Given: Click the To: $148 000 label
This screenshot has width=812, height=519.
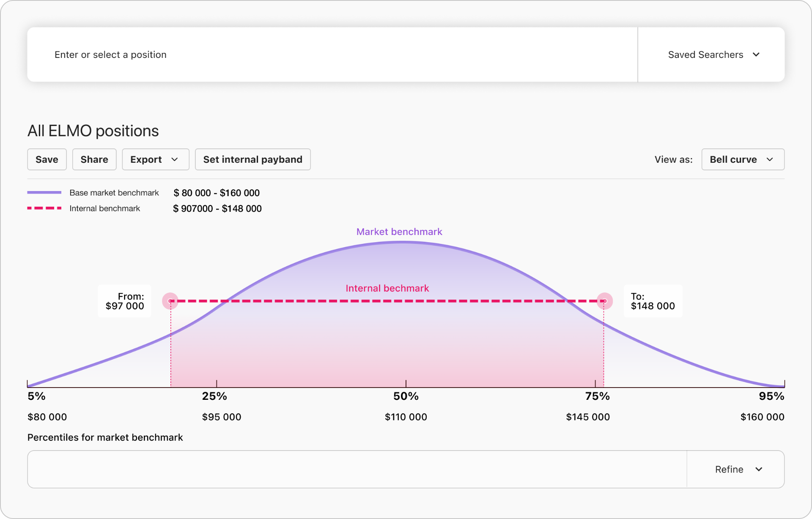Looking at the screenshot, I should [653, 301].
